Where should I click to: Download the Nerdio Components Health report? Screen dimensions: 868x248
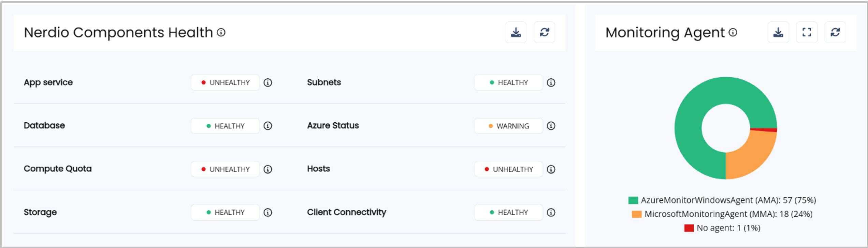(516, 32)
